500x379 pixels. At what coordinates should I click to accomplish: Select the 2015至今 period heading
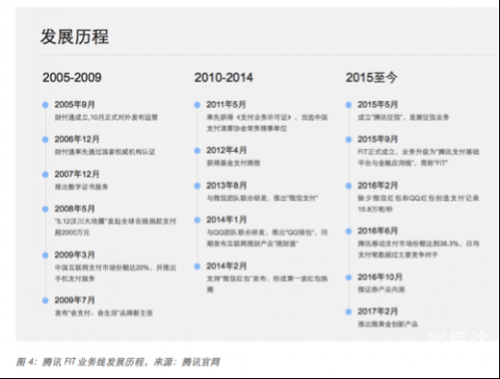coord(371,77)
